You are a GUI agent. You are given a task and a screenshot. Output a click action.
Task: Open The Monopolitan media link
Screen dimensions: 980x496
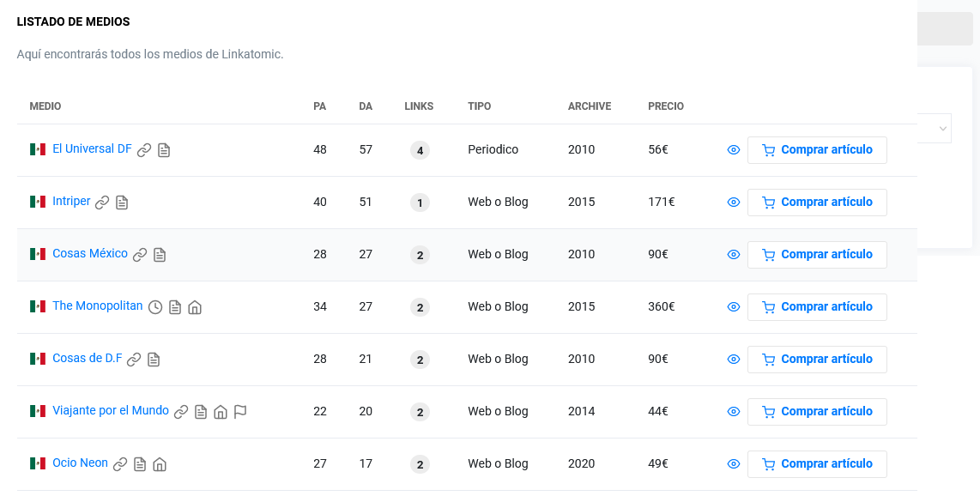(98, 306)
